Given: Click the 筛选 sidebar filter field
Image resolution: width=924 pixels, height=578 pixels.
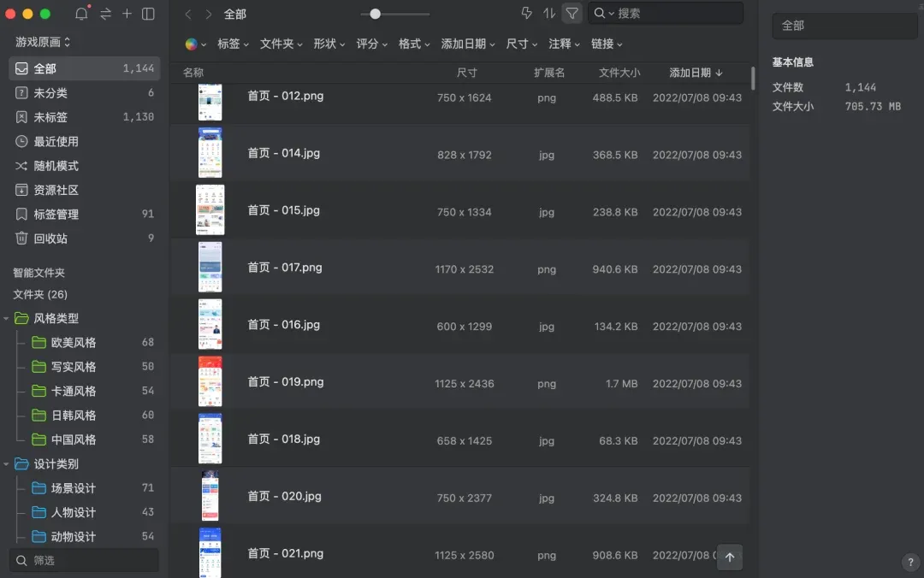Looking at the screenshot, I should [x=84, y=560].
